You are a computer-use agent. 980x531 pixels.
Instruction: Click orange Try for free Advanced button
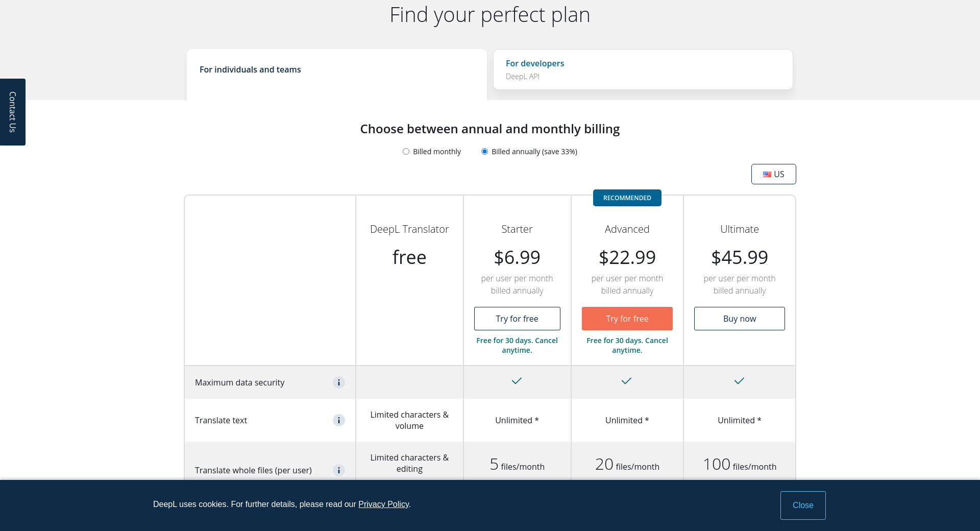[x=627, y=319]
